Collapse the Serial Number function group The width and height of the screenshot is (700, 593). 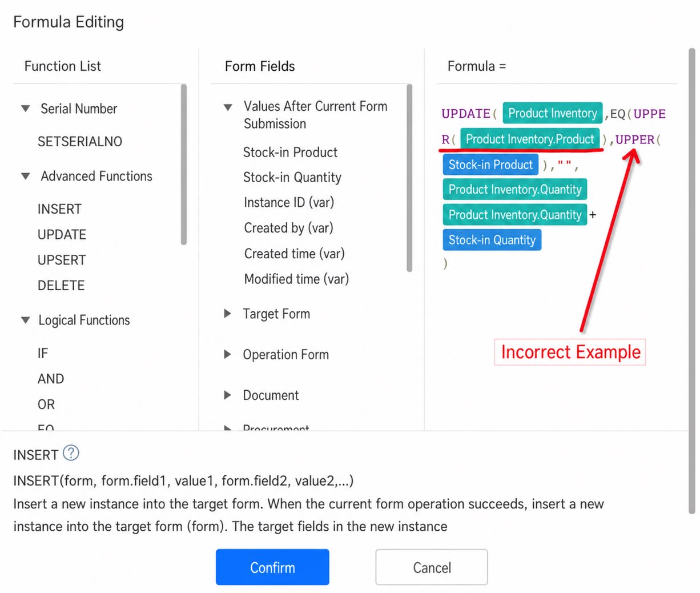pyautogui.click(x=26, y=109)
